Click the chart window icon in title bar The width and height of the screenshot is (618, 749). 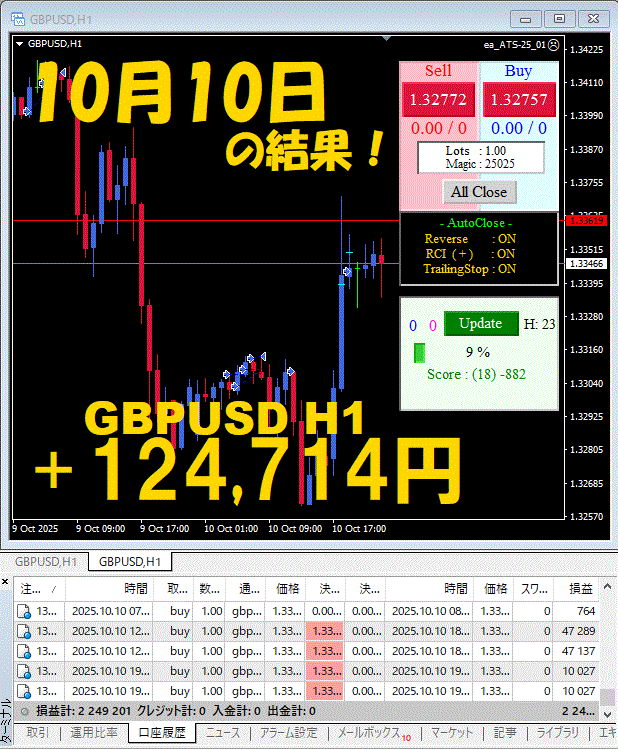pyautogui.click(x=18, y=19)
